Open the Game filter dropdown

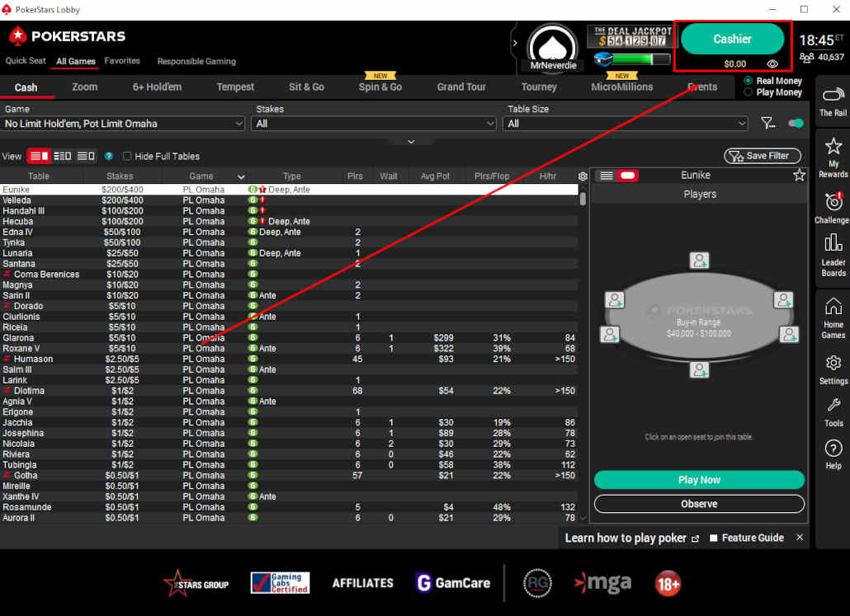coord(123,124)
